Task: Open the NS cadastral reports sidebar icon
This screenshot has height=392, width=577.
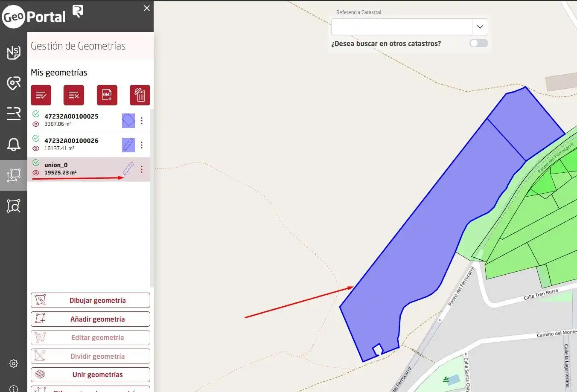Action: (x=14, y=52)
